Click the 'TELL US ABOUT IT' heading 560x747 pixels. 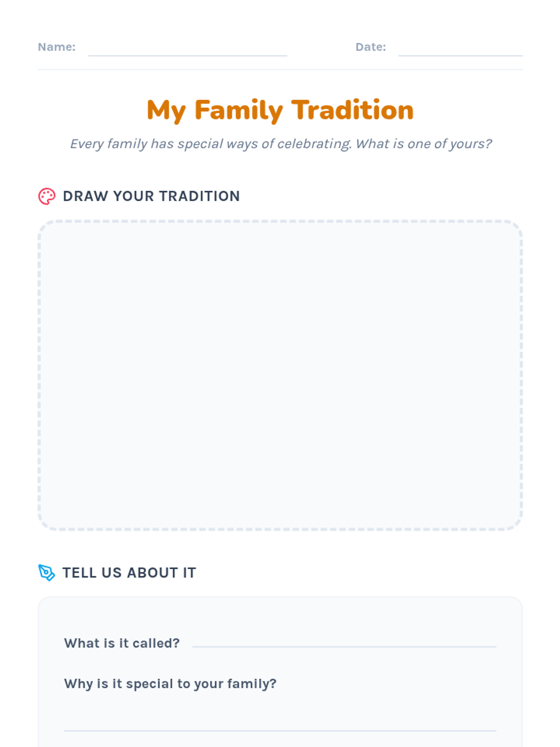(x=129, y=573)
